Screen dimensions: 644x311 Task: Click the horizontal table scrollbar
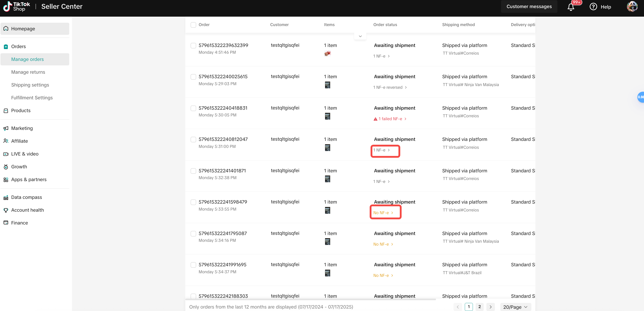click(x=311, y=299)
